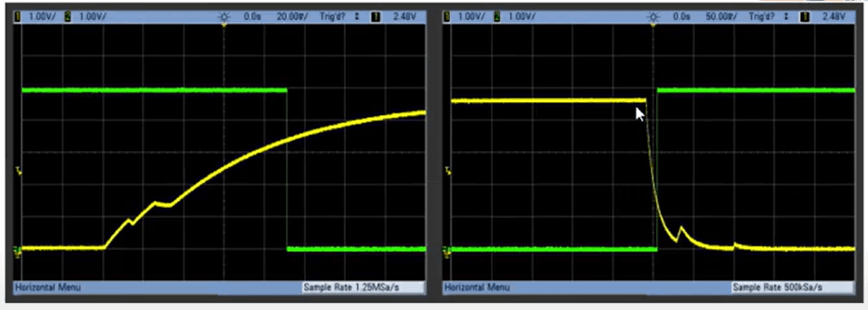Click trigger source 1 badge beside 2.48V, left scope

pos(376,17)
